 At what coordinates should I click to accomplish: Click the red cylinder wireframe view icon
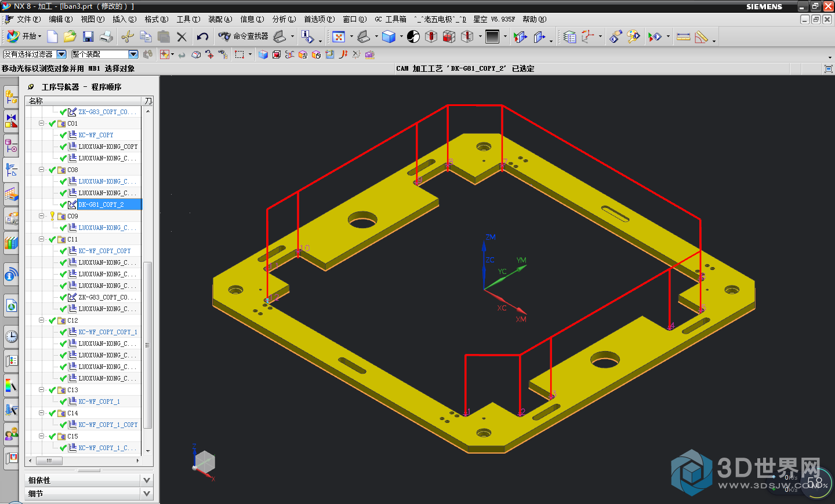tap(431, 36)
